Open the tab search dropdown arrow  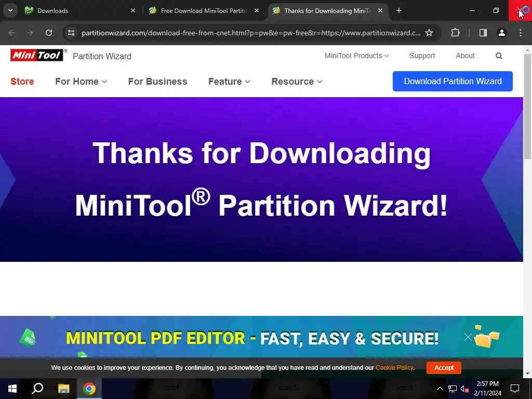[x=10, y=10]
